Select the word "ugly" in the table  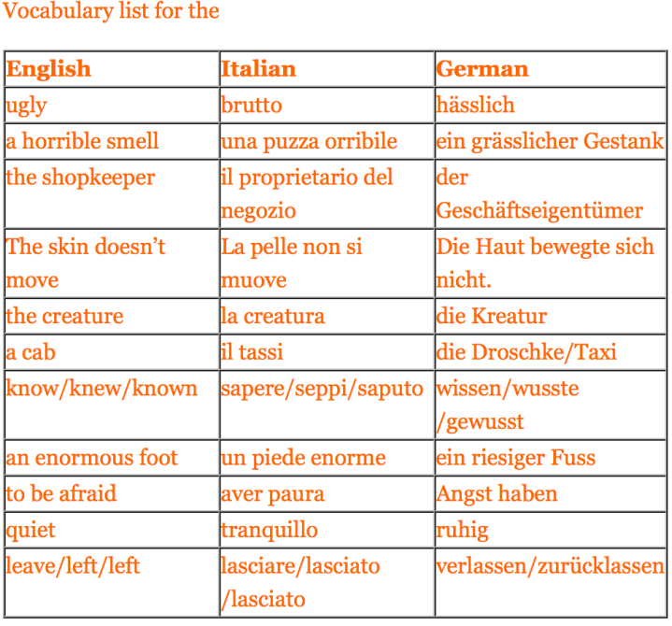pos(26,106)
